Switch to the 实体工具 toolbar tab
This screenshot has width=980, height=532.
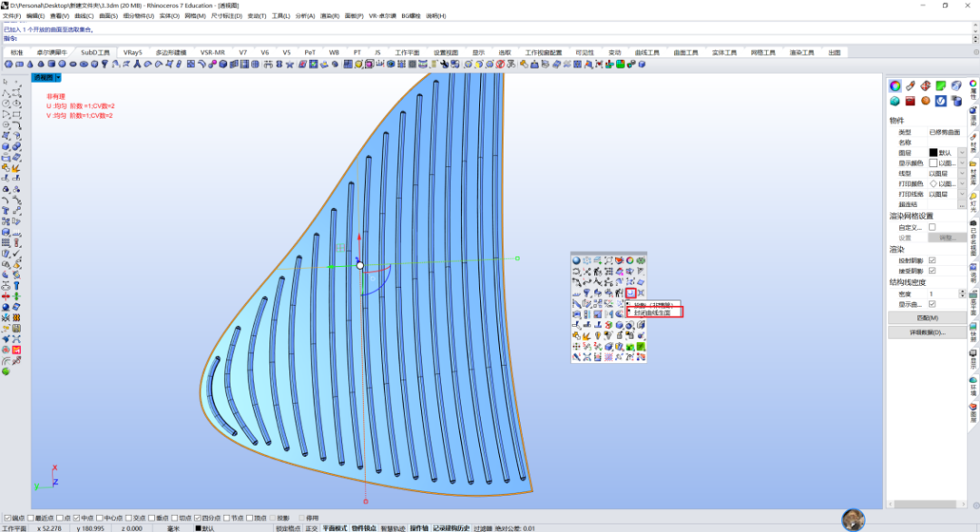(724, 54)
